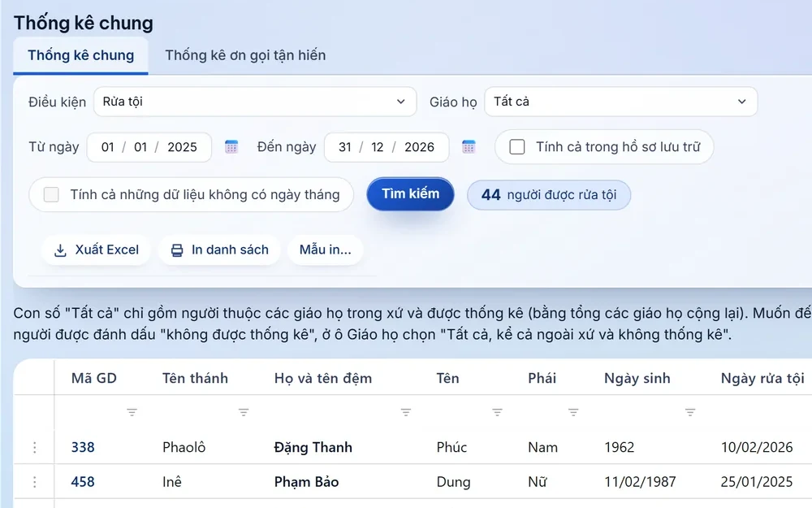The width and height of the screenshot is (812, 508).
Task: Click year 2025 in Từ ngày field
Action: coord(182,147)
